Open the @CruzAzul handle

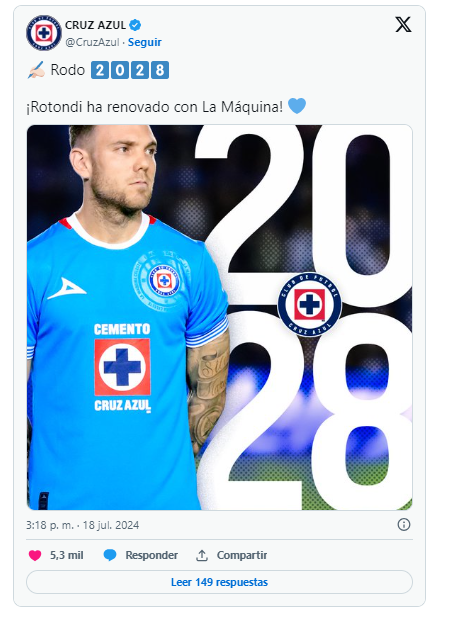[92, 42]
